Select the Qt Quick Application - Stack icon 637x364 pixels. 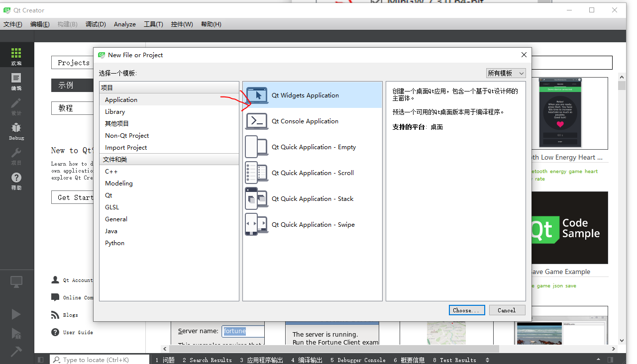point(257,198)
